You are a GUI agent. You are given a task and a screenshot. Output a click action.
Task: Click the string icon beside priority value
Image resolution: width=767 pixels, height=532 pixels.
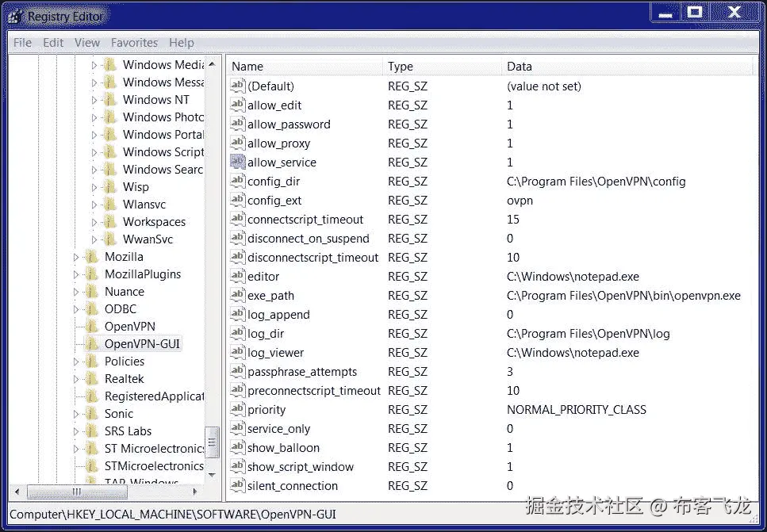click(238, 409)
